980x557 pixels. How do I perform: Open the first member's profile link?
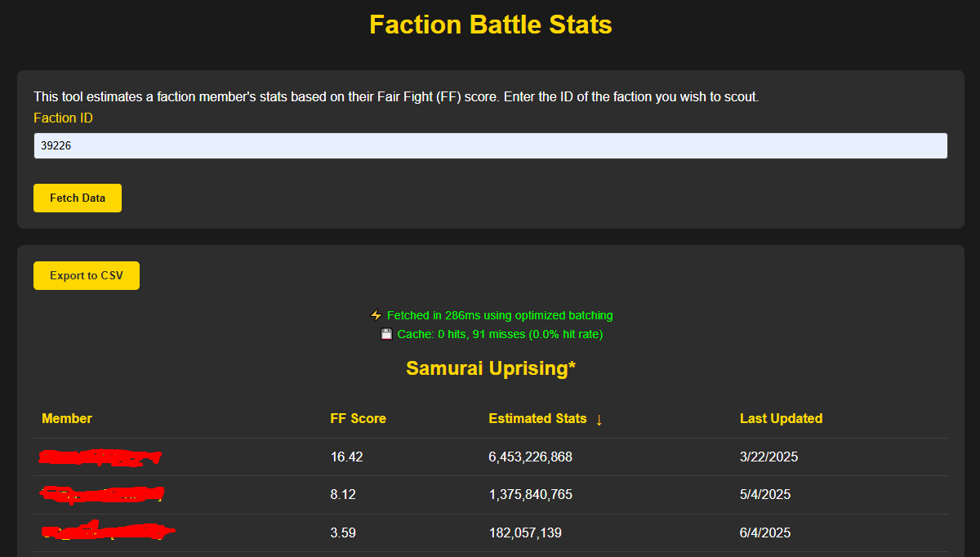point(100,457)
